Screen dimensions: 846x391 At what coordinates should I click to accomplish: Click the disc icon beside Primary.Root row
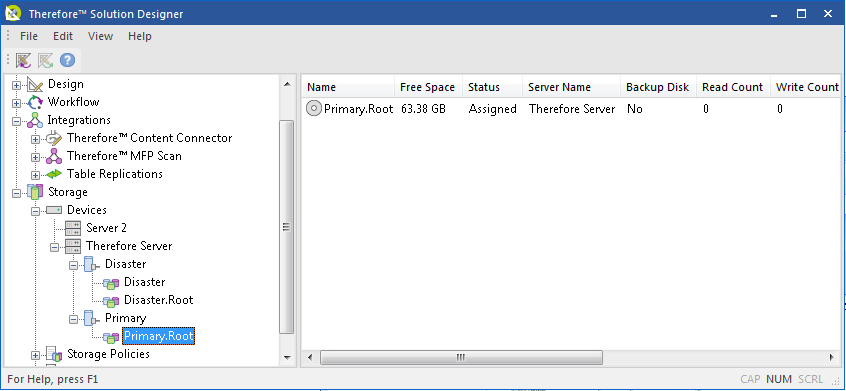[313, 108]
